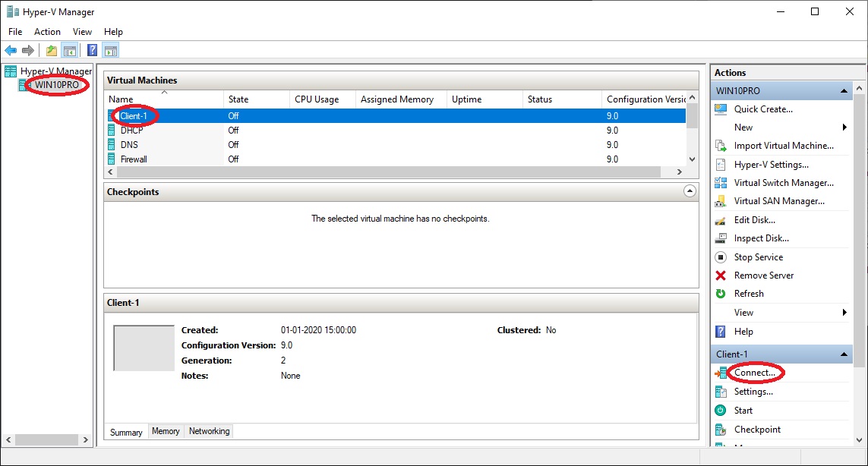Viewport: 868px width, 466px height.
Task: Open the File menu
Action: tap(15, 32)
